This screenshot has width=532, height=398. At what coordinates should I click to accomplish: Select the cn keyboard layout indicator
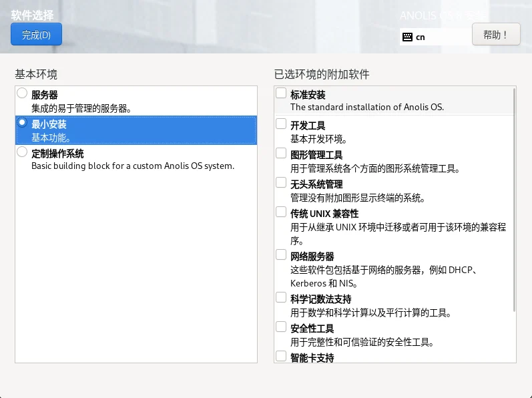pyautogui.click(x=435, y=37)
